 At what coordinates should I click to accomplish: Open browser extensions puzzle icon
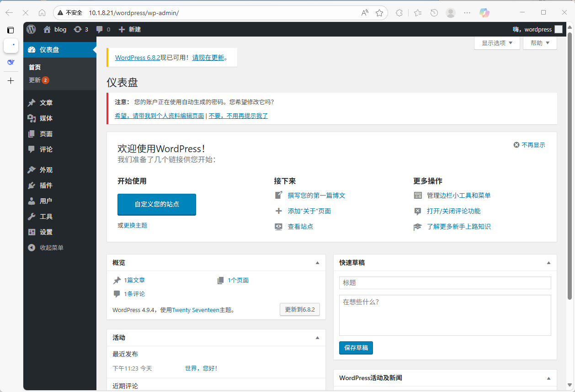tap(399, 13)
